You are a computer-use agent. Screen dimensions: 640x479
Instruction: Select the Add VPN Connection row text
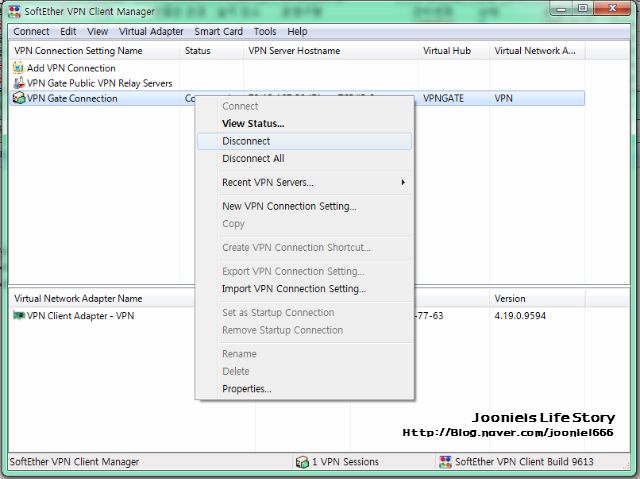[71, 68]
